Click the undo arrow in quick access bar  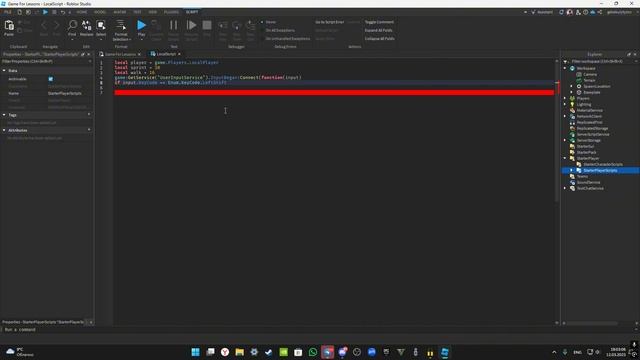point(63,12)
